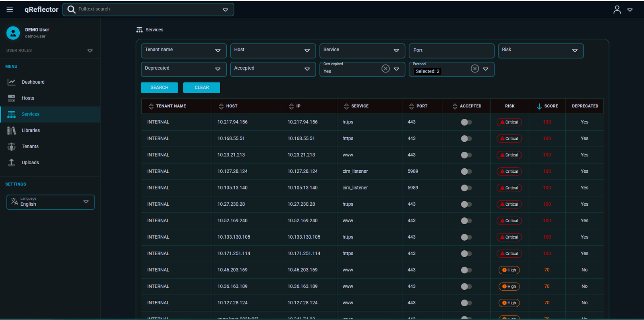The image size is (644, 320).
Task: Enable Accepted switch for host 10.46.203.169
Action: (466, 270)
